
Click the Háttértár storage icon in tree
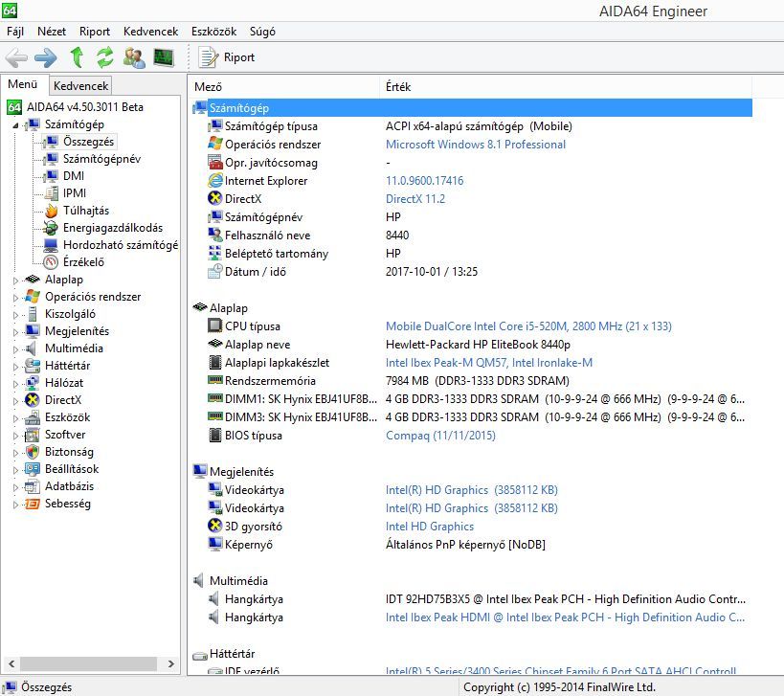tap(33, 366)
